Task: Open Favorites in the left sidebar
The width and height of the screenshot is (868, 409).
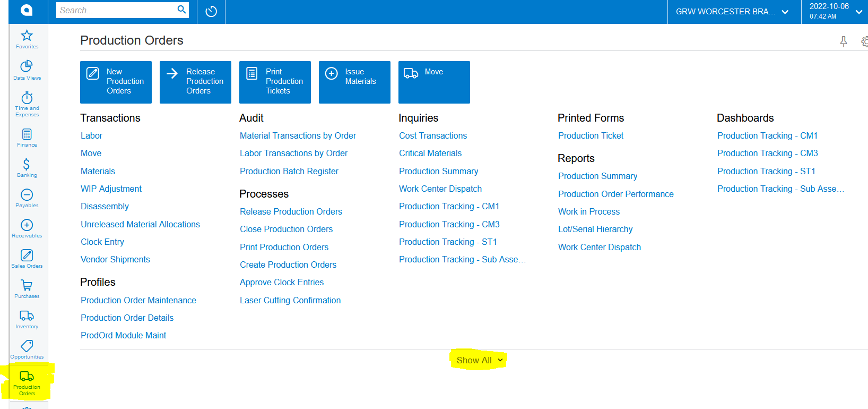Action: click(x=27, y=39)
